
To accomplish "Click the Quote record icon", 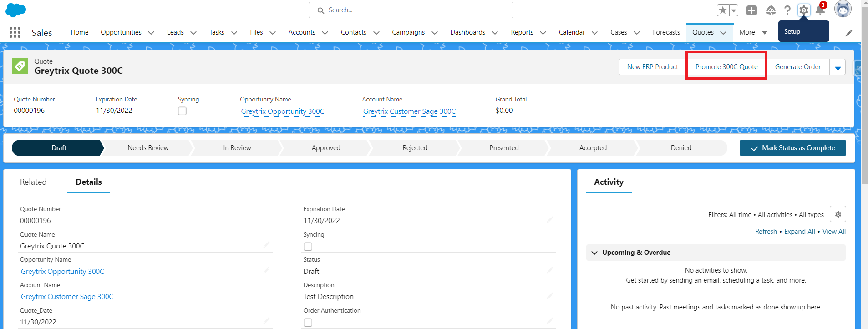I will tap(20, 66).
